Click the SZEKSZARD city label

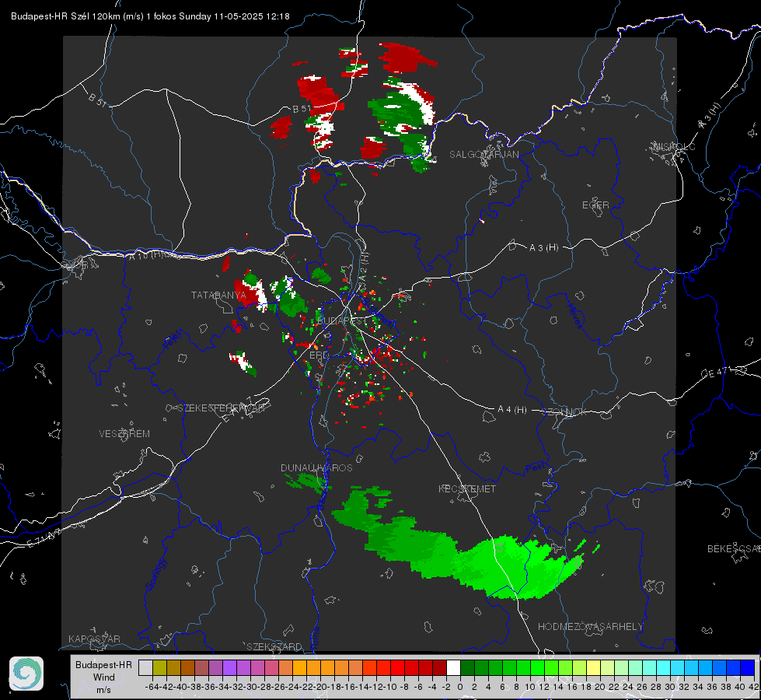point(274,646)
